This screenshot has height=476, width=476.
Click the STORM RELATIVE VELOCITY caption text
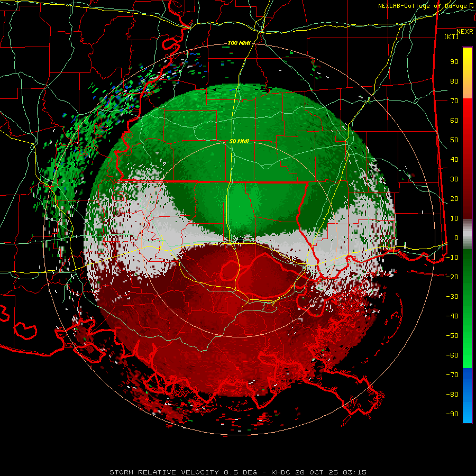pos(164,472)
